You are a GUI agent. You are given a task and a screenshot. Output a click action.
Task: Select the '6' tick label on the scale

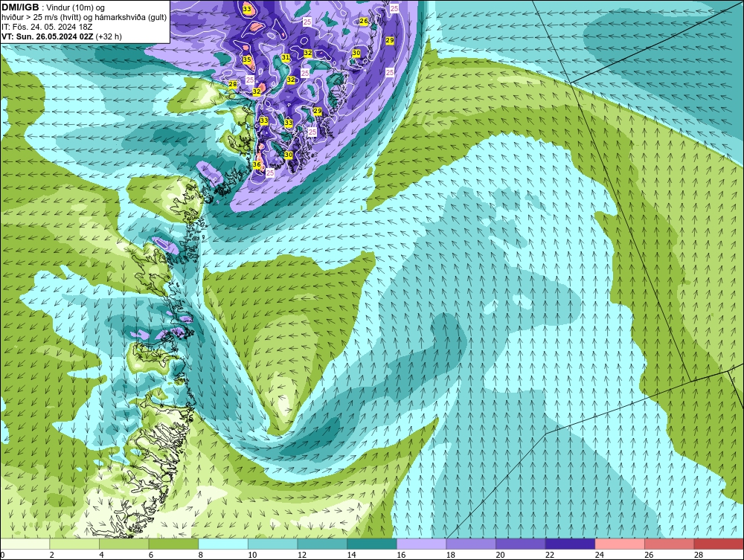click(x=151, y=555)
